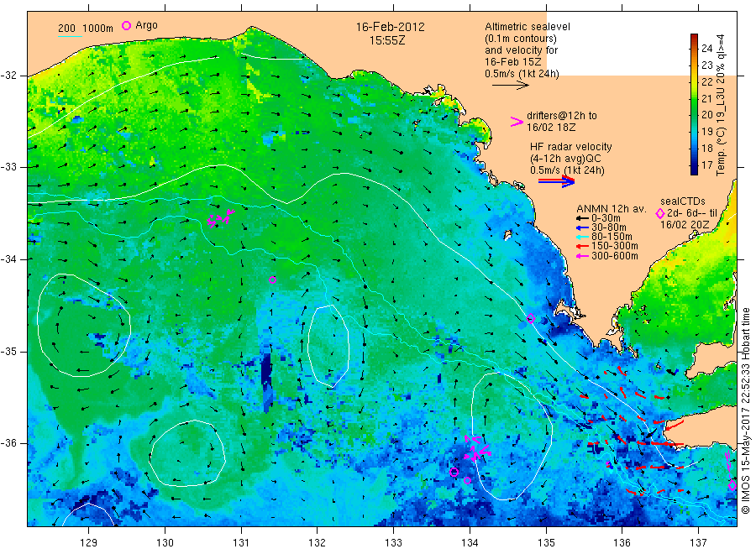The width and height of the screenshot is (756, 554).
Task: Click the magenta arrow beside 300-600m
Action: (x=582, y=256)
